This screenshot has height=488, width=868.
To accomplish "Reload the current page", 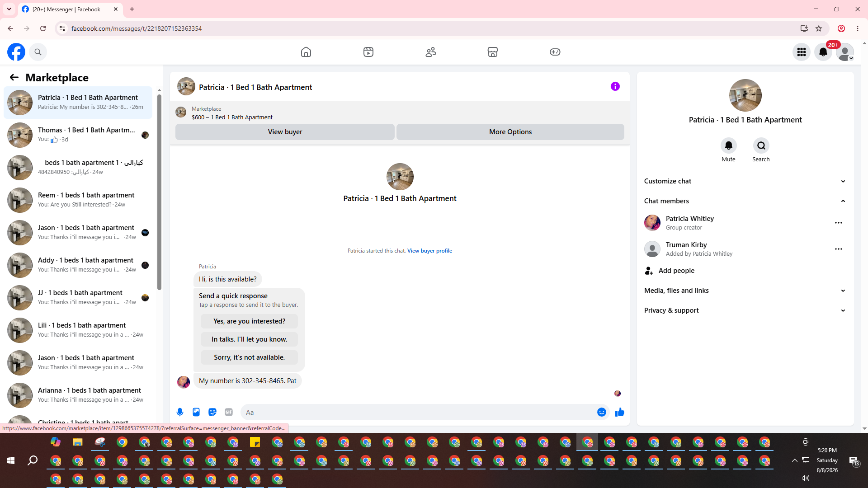I will [43, 28].
